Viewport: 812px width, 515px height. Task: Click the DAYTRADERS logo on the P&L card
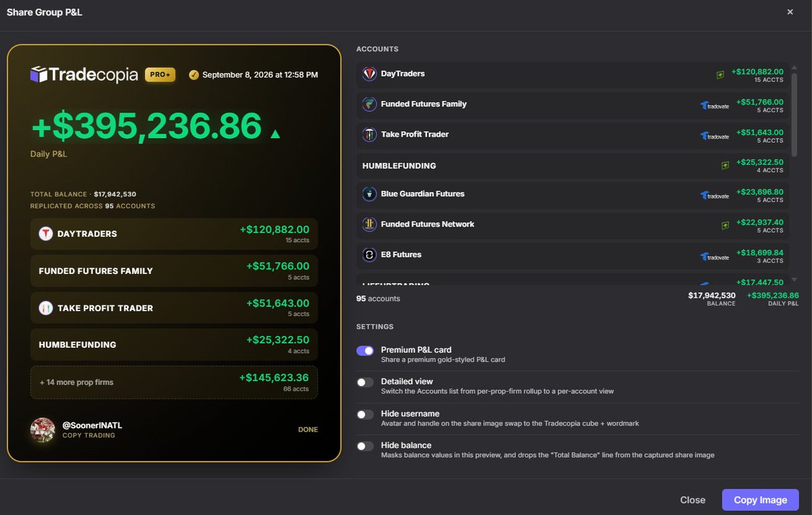(x=46, y=233)
